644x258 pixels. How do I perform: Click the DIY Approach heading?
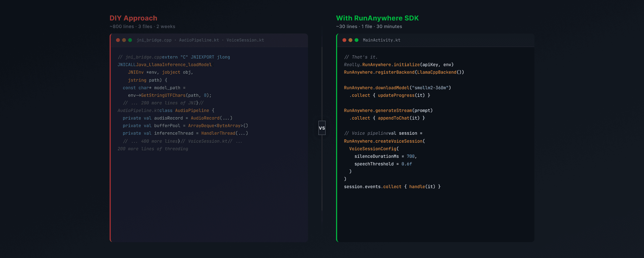133,18
